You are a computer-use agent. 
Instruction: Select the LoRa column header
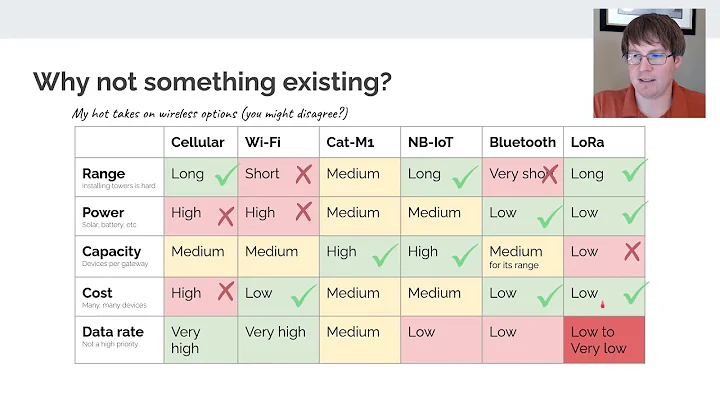pos(587,143)
